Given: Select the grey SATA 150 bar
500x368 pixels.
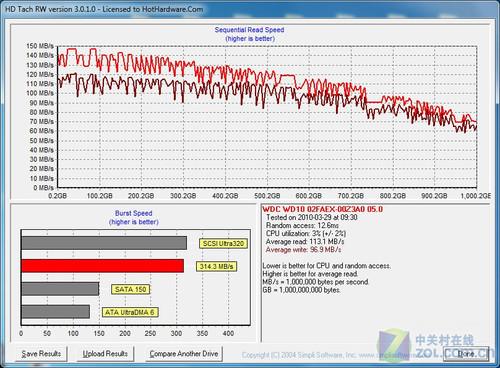Looking at the screenshot, I should click(x=60, y=289).
